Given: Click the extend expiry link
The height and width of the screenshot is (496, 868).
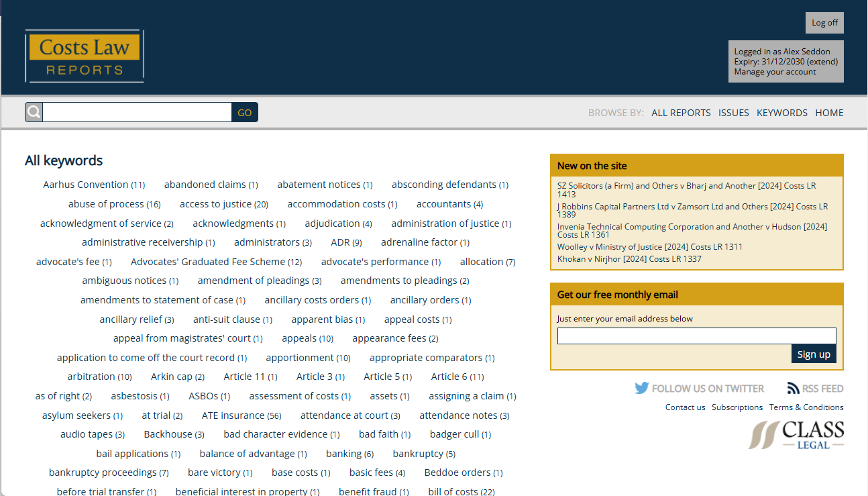Looking at the screenshot, I should click(x=822, y=62).
